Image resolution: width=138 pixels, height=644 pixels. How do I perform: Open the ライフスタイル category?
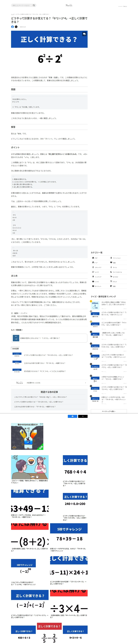click(x=118, y=272)
